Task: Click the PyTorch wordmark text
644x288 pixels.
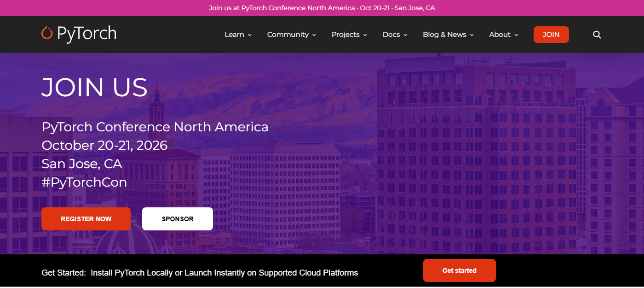Action: tap(86, 34)
